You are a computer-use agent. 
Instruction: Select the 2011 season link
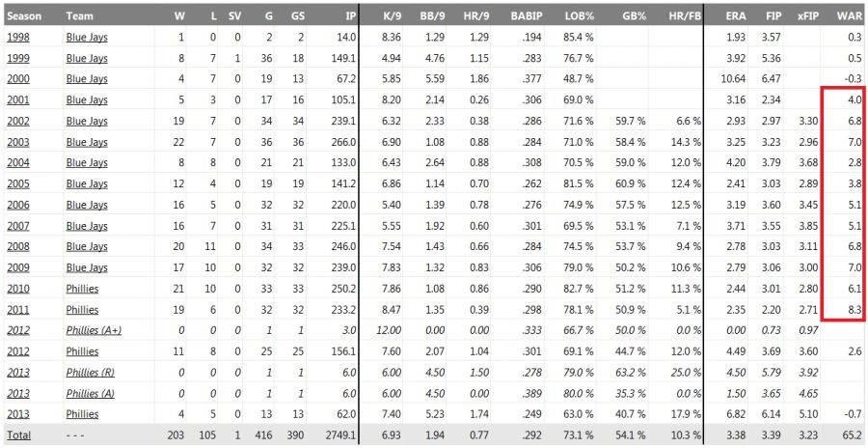[x=18, y=309]
